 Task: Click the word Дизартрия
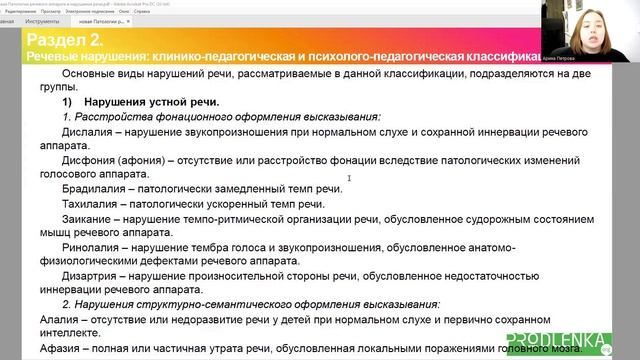[x=89, y=276]
